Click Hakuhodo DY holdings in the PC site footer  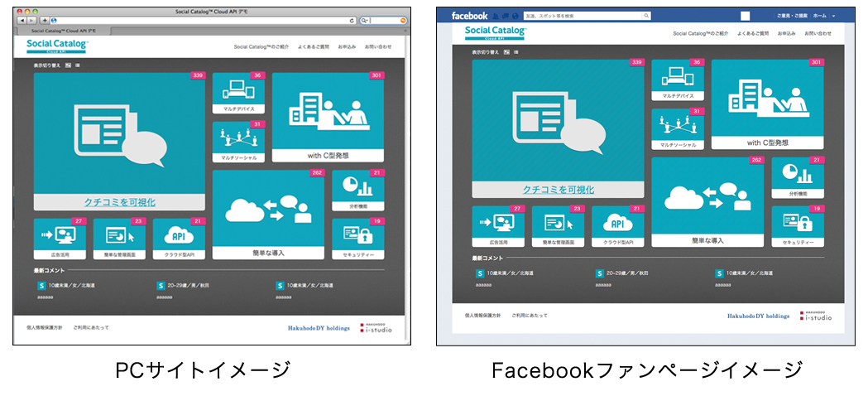pos(319,328)
